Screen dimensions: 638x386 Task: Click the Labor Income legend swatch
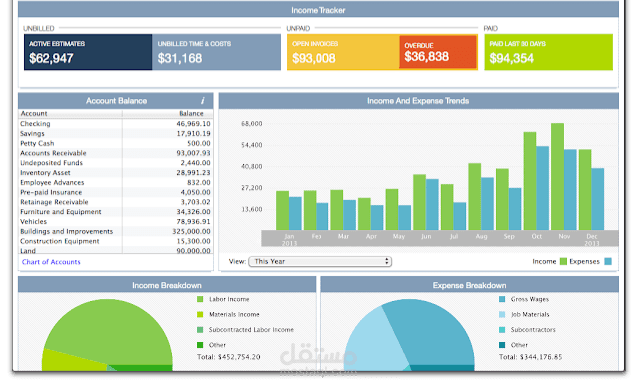coord(200,299)
